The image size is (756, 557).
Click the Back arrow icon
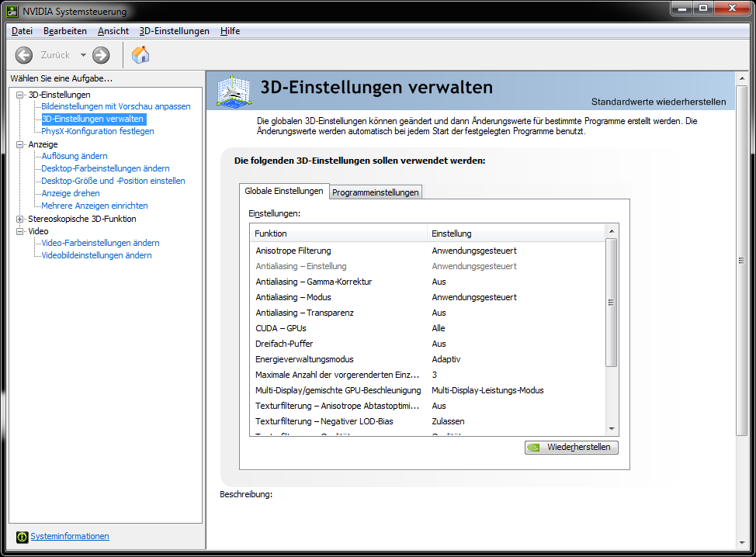[x=23, y=55]
